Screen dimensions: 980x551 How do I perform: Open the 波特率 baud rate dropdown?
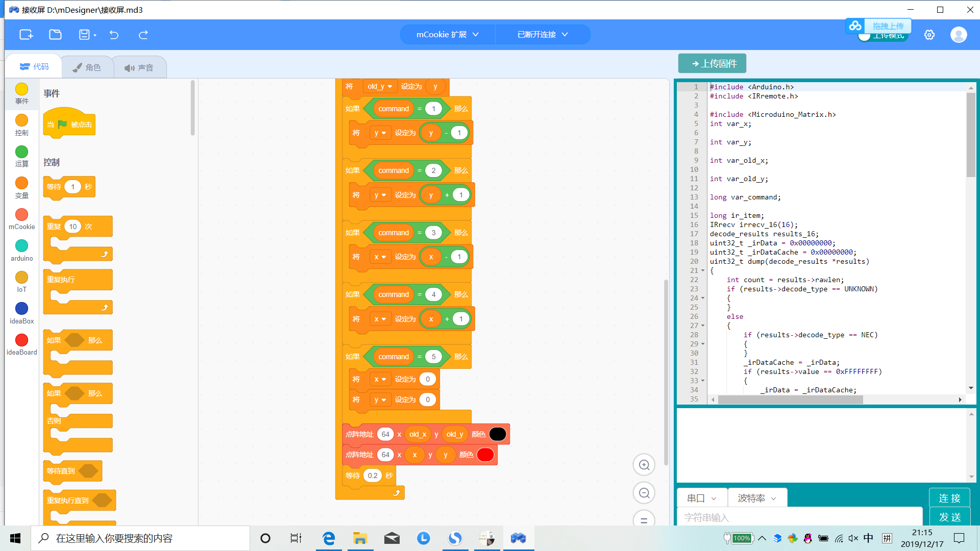(757, 498)
